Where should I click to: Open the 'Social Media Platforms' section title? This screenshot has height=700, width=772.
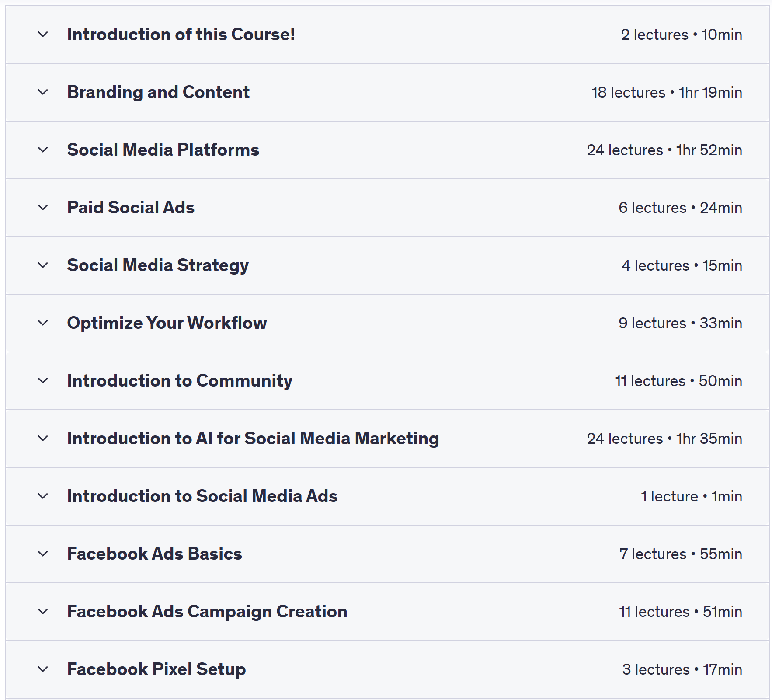163,150
